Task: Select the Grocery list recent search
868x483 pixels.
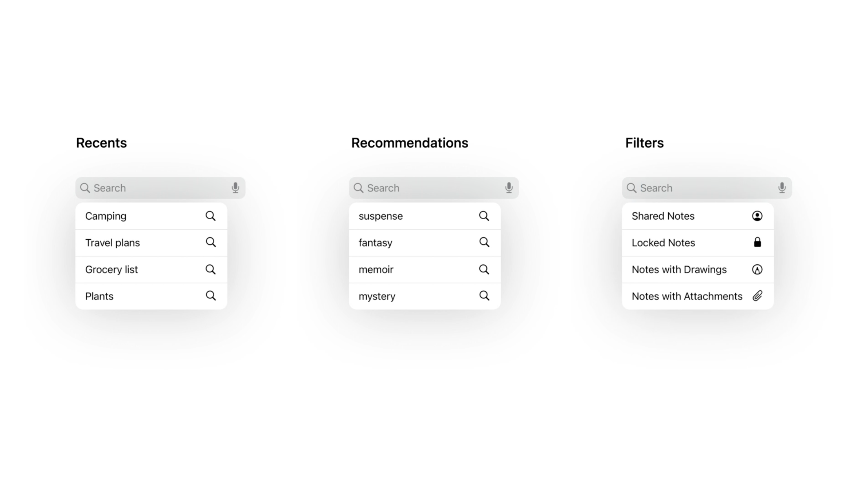Action: pyautogui.click(x=112, y=270)
